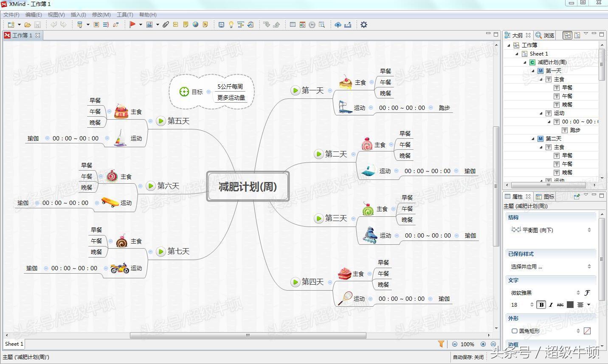Viewport: 608px width, 364px height.
Task: Click the zoom out minus button
Action: tap(455, 344)
